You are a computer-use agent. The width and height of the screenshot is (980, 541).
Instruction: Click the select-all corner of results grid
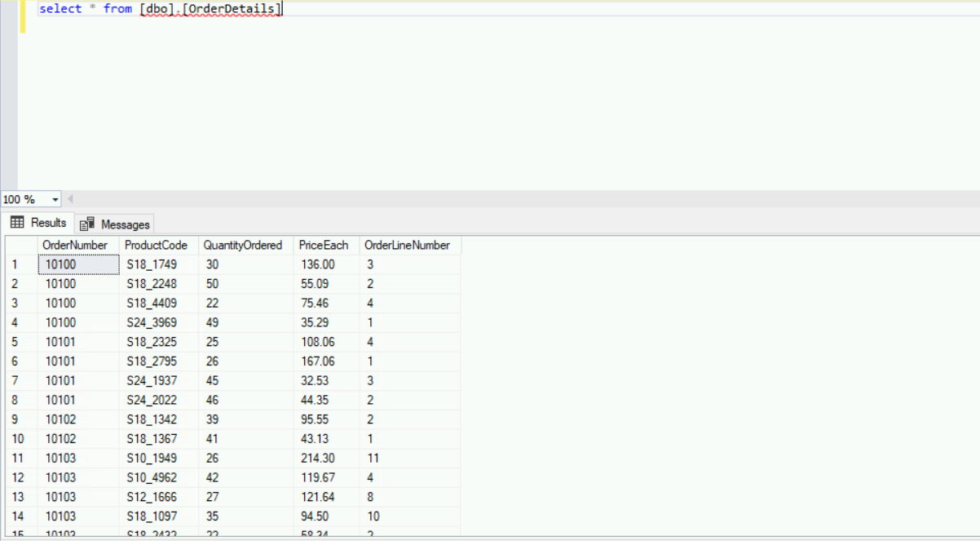(x=20, y=245)
